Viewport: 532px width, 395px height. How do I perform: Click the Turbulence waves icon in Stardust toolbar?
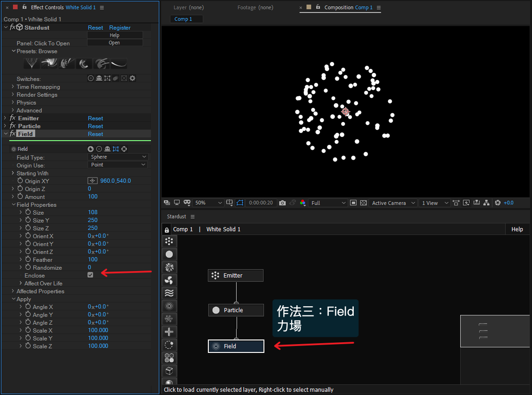tap(169, 293)
